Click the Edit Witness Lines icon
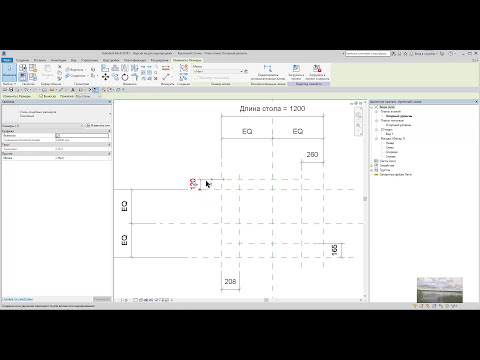The height and width of the screenshot is (360, 480). 268,69
